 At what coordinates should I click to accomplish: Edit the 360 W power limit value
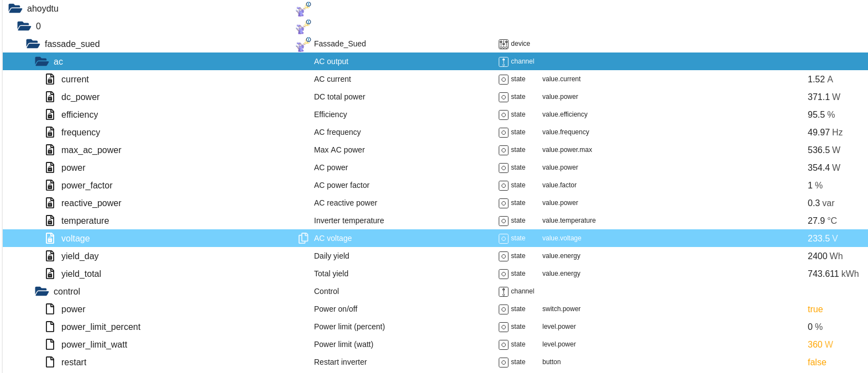pos(820,344)
